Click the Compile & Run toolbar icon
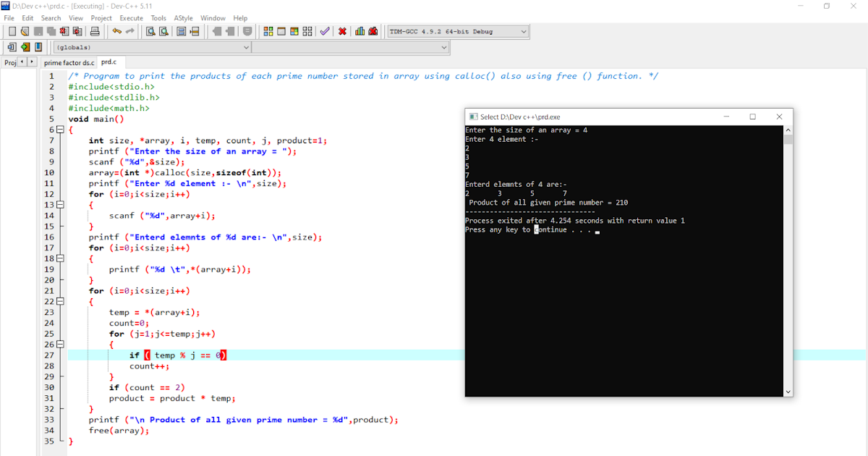 click(x=294, y=30)
